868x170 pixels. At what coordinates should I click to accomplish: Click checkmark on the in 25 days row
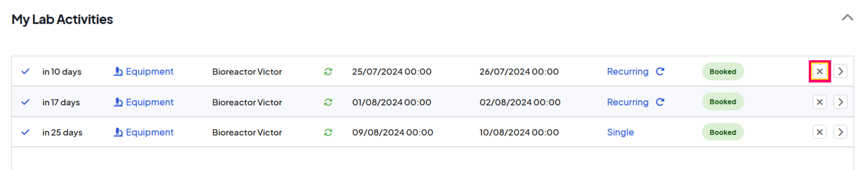point(25,132)
